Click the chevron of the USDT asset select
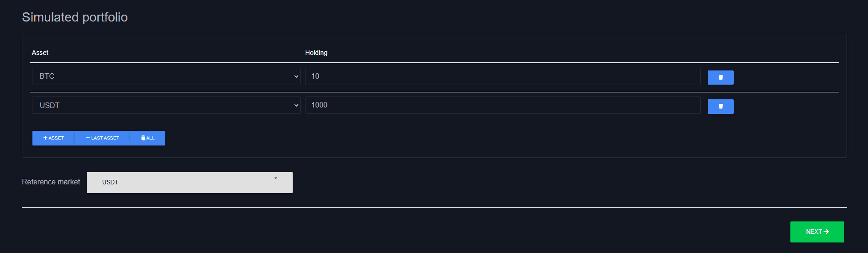The image size is (868, 253). point(296,105)
